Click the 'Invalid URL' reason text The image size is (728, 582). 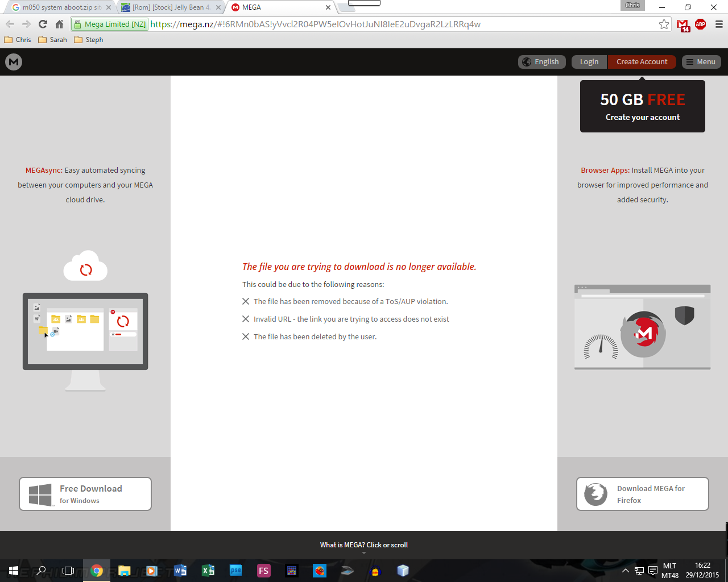351,319
